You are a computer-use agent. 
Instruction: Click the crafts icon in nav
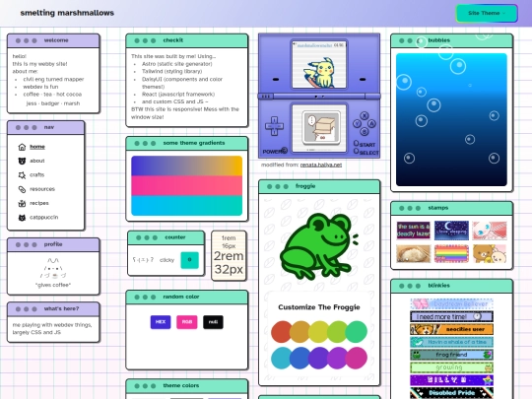(x=22, y=175)
